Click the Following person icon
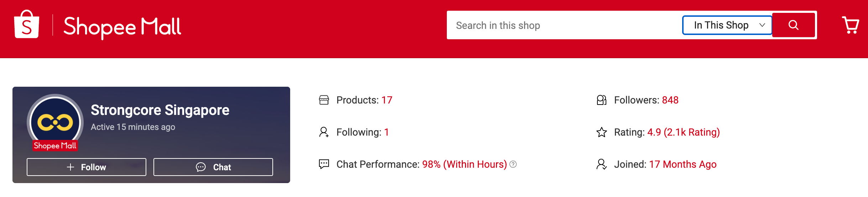The image size is (868, 197). [x=324, y=132]
